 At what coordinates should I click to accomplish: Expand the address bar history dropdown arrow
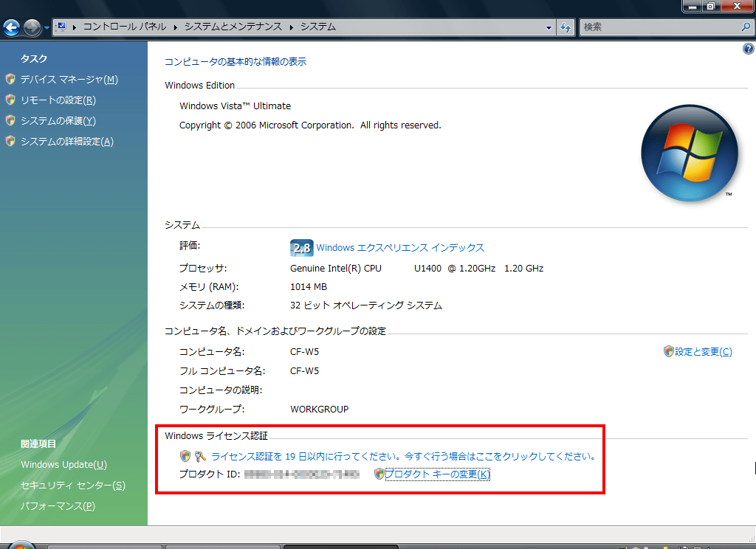point(549,27)
